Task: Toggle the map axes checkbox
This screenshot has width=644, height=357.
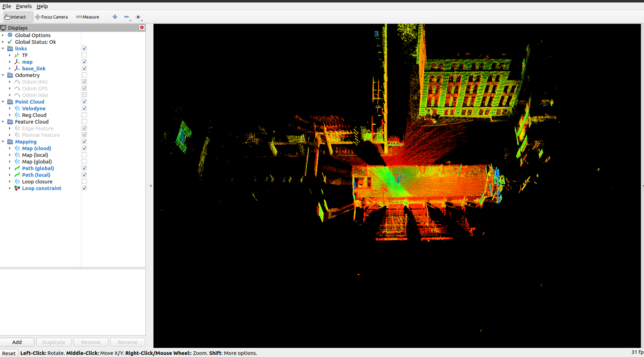Action: coord(84,62)
